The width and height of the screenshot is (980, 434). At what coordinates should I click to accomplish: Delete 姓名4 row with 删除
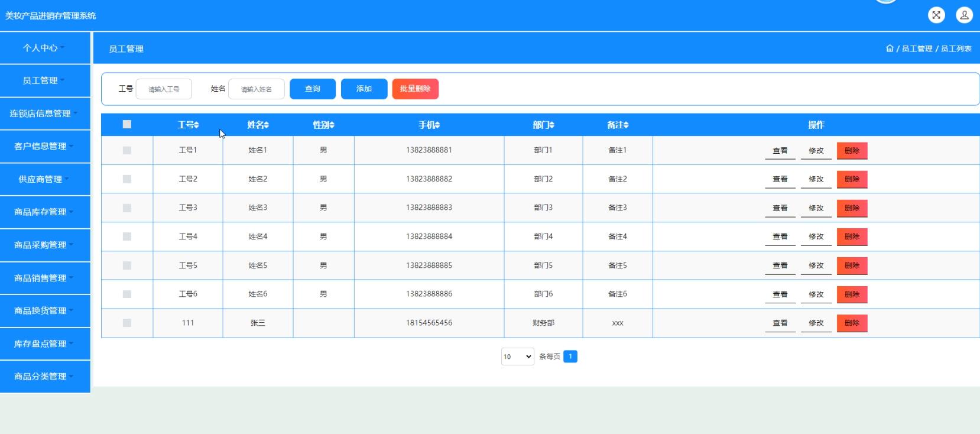[x=852, y=237]
